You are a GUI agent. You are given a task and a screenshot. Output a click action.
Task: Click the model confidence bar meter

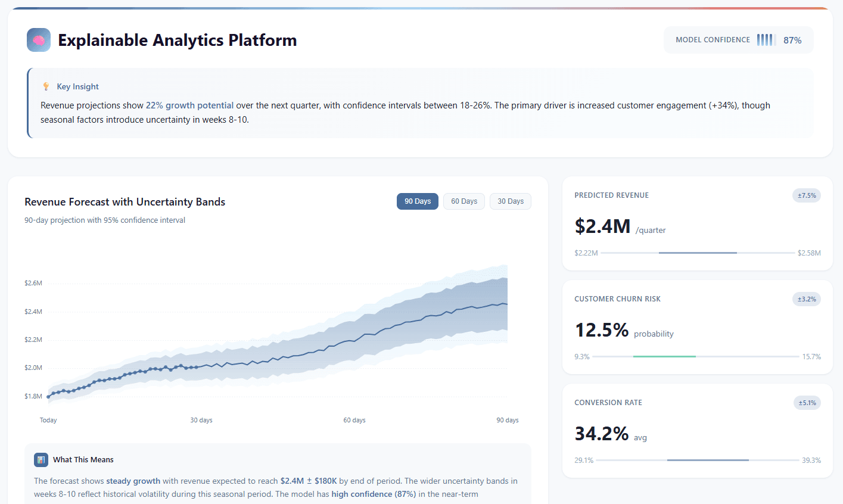pyautogui.click(x=765, y=40)
